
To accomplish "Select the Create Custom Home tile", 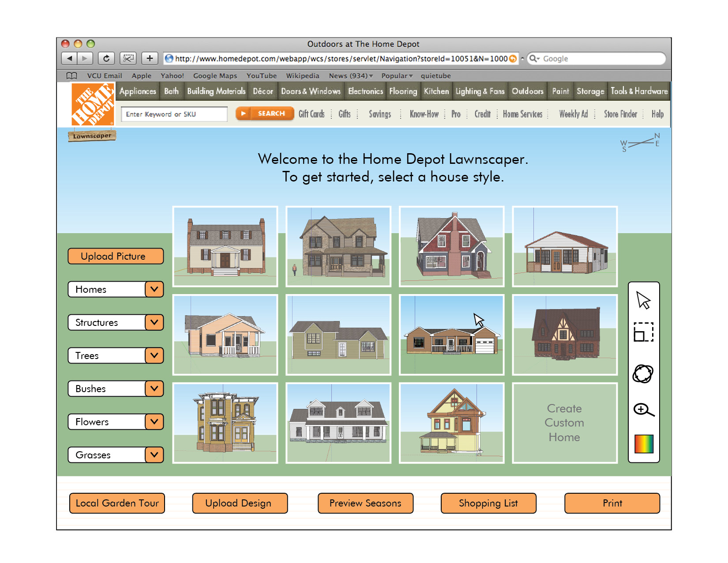I will [565, 423].
